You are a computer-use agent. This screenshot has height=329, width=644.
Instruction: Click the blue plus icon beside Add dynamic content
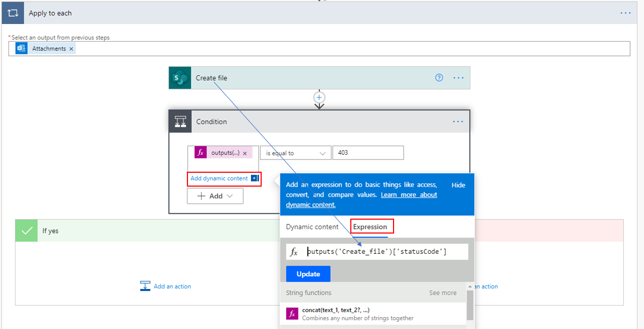[255, 179]
